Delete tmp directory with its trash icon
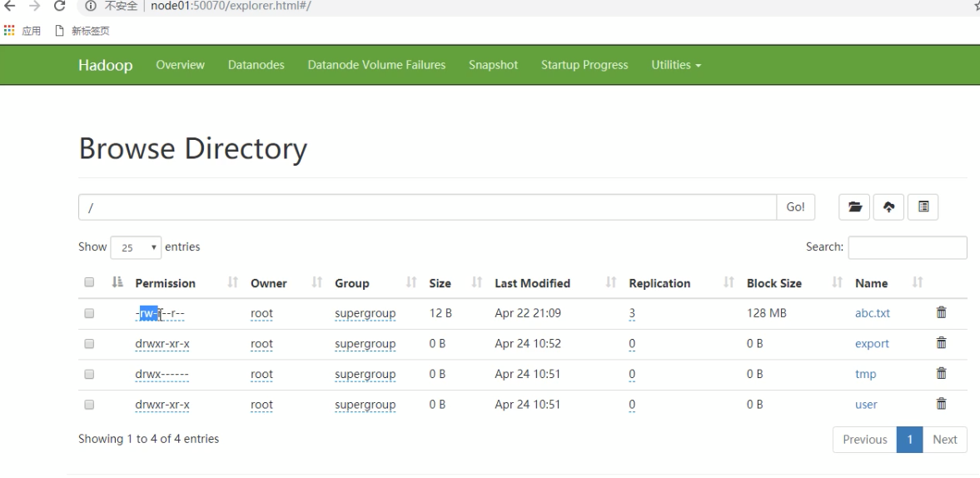 (x=941, y=374)
